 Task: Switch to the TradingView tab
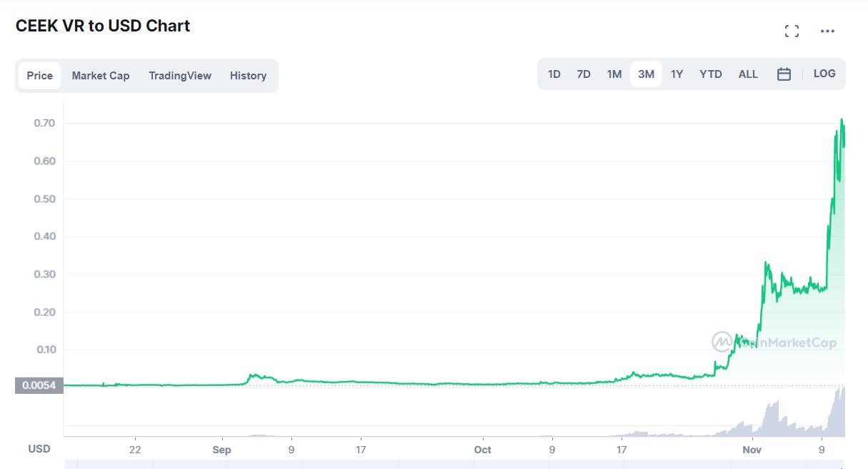tap(180, 76)
